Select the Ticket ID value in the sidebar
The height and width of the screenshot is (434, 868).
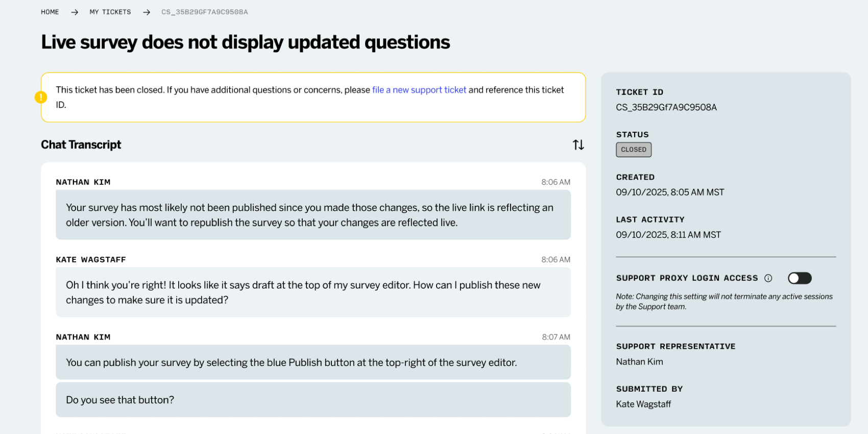[x=666, y=107]
